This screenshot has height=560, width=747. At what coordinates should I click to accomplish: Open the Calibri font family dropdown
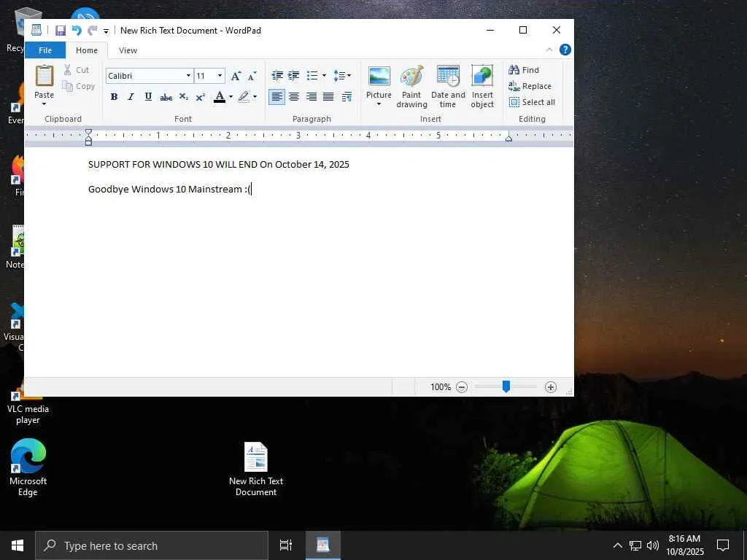click(x=188, y=76)
